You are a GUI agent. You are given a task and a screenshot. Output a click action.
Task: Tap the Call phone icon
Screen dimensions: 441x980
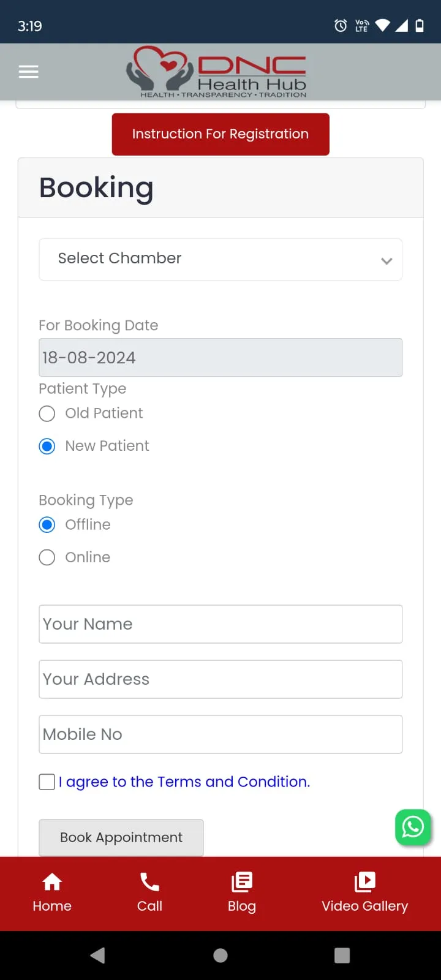[149, 882]
